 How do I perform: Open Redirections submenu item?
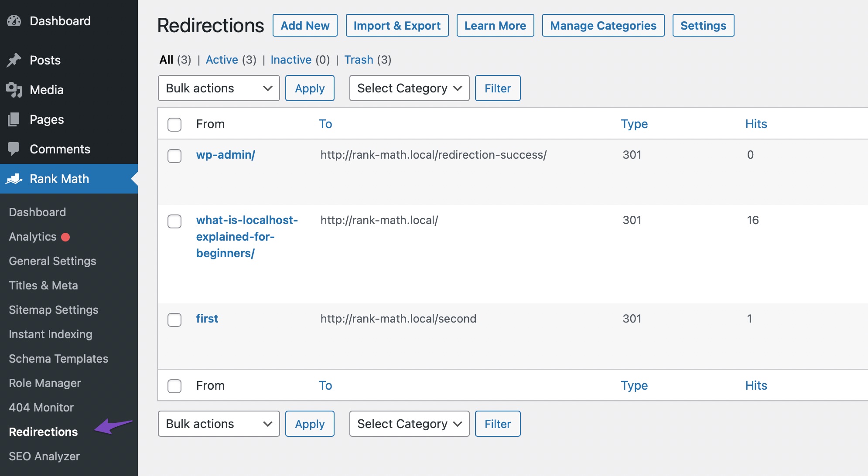(43, 432)
